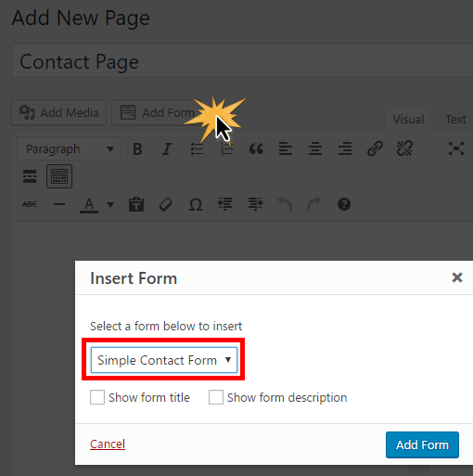This screenshot has width=473, height=476.
Task: Check Show form title
Action: point(97,397)
